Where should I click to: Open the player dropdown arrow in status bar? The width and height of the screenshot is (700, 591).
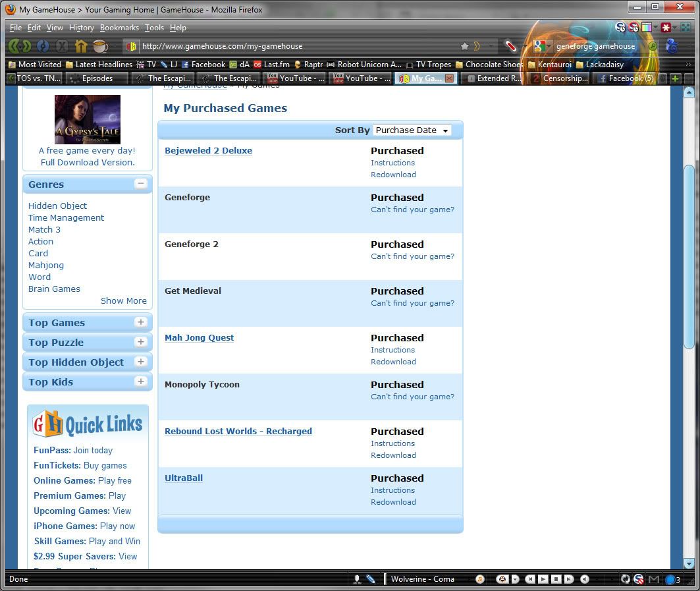click(x=515, y=579)
